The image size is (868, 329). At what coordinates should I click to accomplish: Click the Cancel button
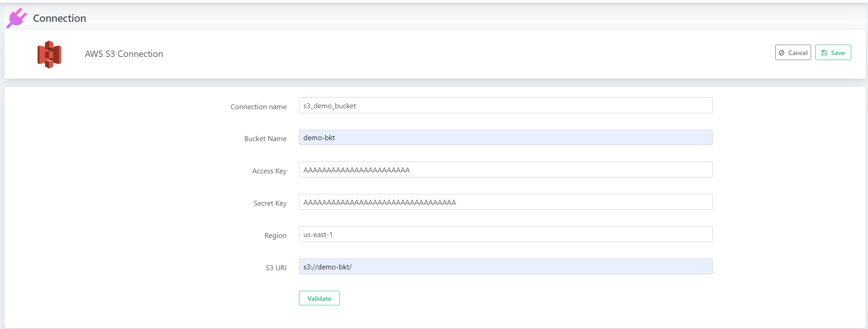click(x=793, y=52)
